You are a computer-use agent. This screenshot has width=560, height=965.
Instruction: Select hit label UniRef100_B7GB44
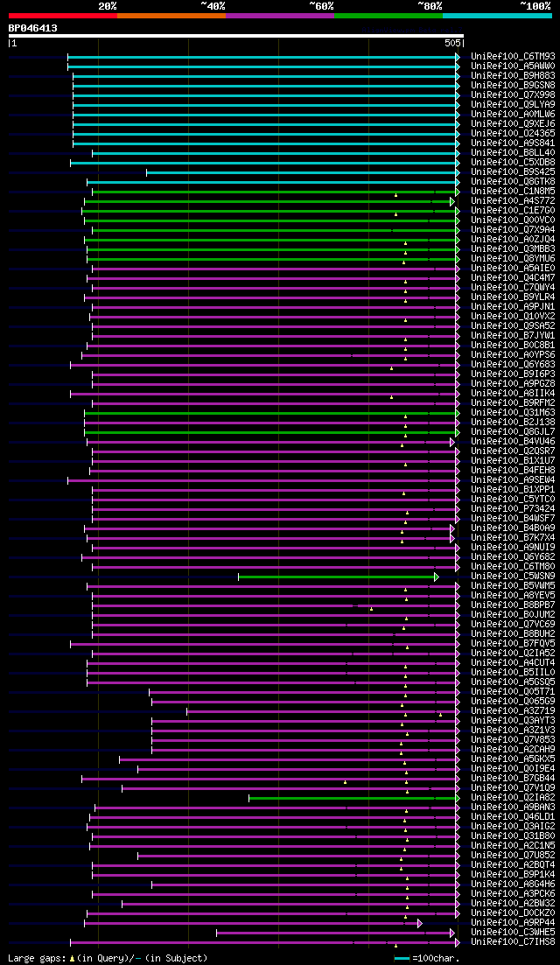(514, 779)
